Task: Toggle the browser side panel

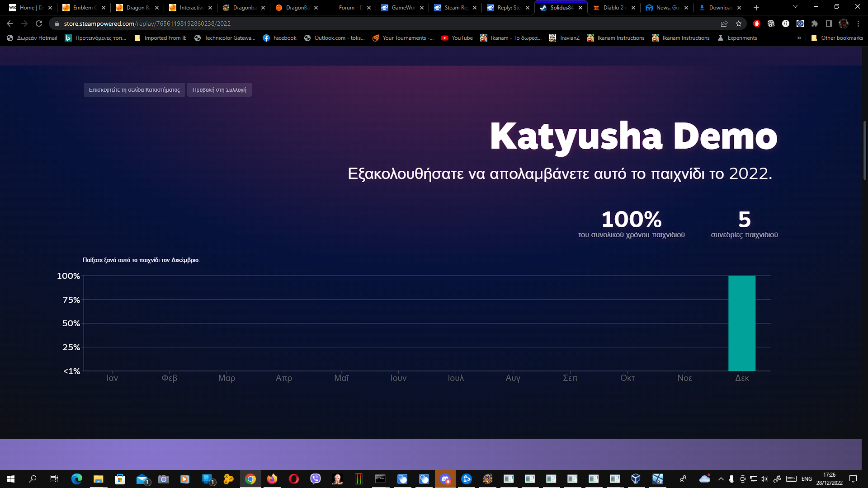Action: (829, 23)
